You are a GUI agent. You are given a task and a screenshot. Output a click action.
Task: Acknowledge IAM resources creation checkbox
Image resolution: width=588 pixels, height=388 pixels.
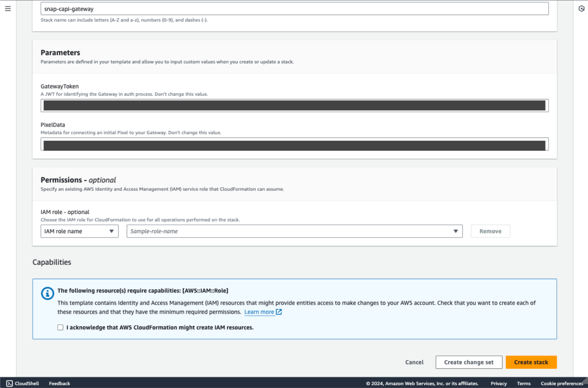click(x=60, y=327)
